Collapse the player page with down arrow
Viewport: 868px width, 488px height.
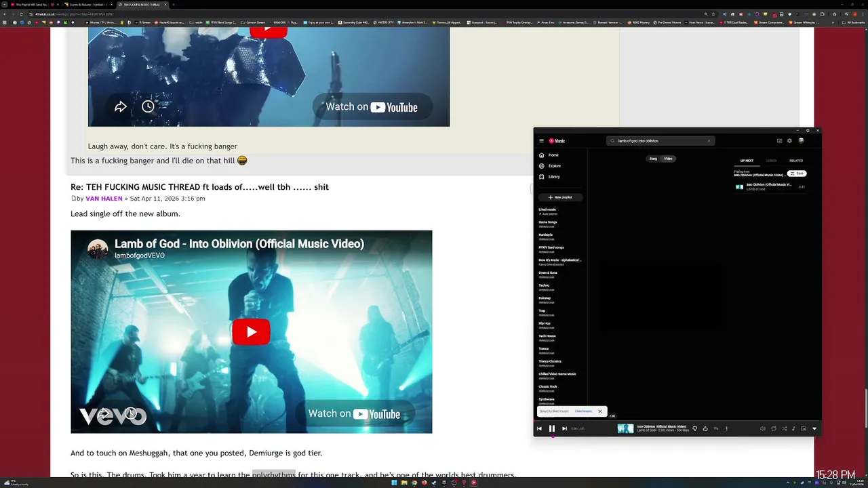tap(814, 428)
